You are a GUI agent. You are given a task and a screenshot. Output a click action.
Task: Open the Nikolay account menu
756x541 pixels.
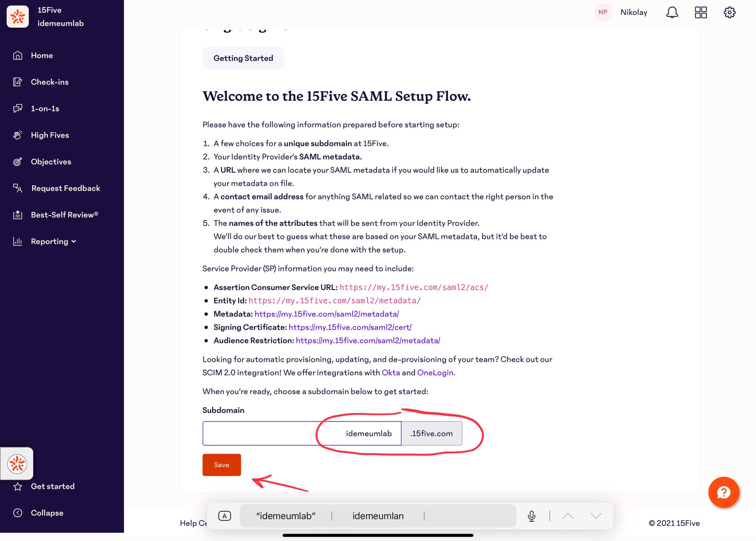point(634,12)
